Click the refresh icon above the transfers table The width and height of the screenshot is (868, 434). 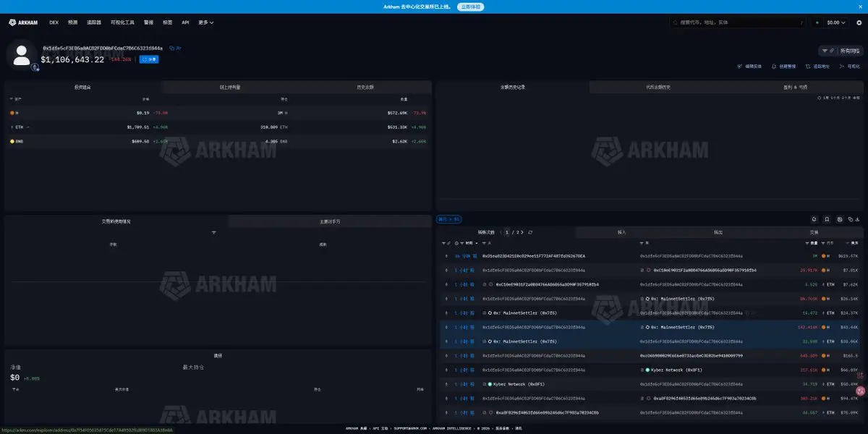(x=813, y=219)
